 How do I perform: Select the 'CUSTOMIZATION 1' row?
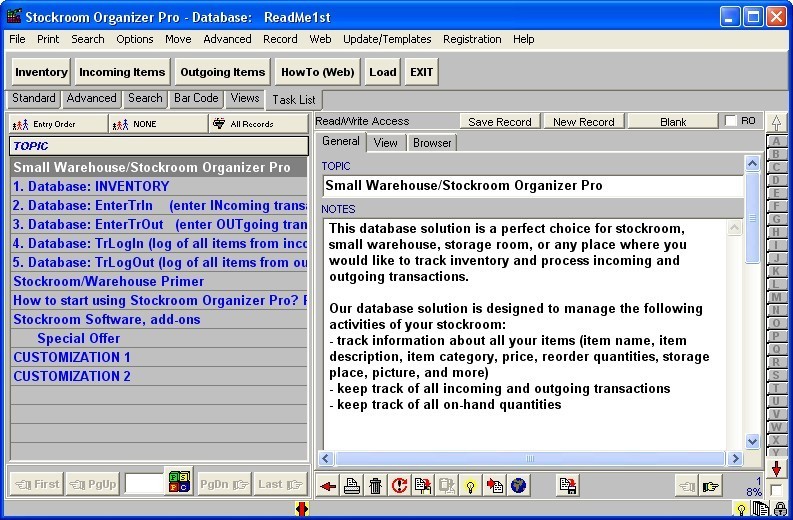159,357
